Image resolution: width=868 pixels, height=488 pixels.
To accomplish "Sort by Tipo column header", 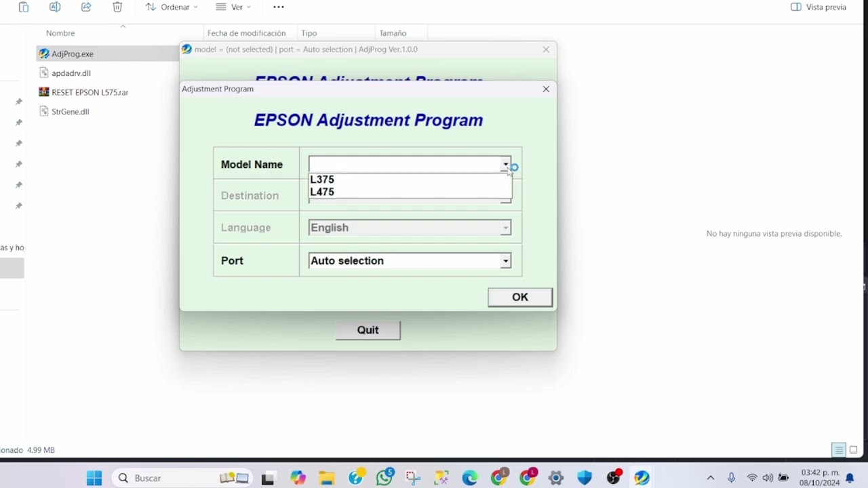I will coord(309,33).
